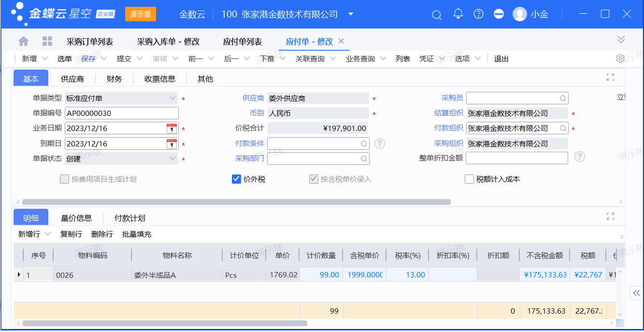
Task: Expand the tab list double chevron
Action: tap(621, 40)
